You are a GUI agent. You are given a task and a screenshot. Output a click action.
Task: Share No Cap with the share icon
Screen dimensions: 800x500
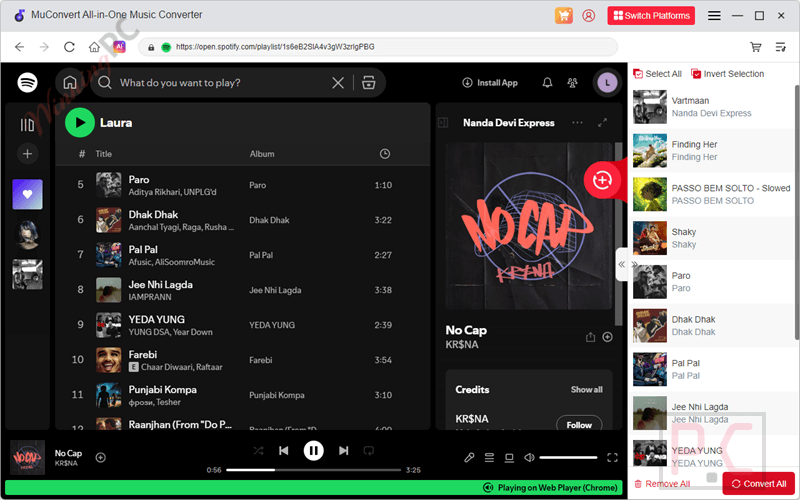click(590, 337)
